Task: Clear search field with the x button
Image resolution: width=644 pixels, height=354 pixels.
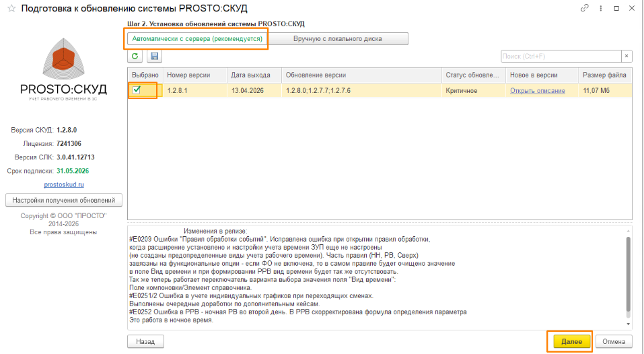Action: coord(627,57)
